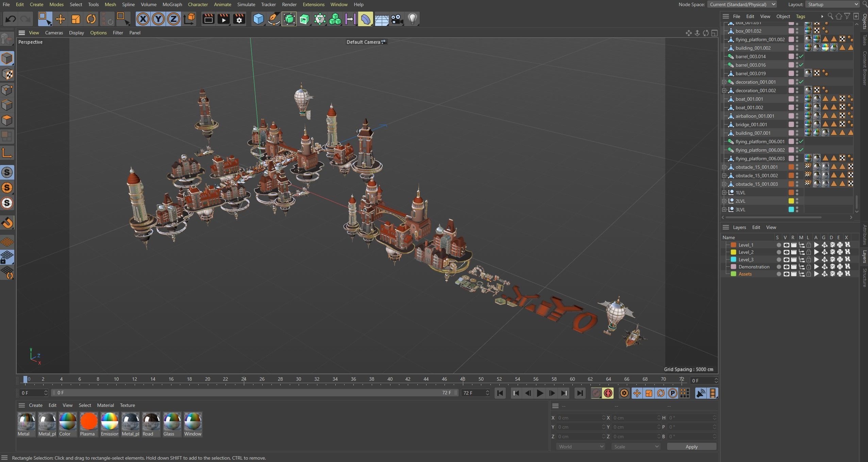Select the Rotate tool
The width and height of the screenshot is (868, 462).
click(x=91, y=19)
